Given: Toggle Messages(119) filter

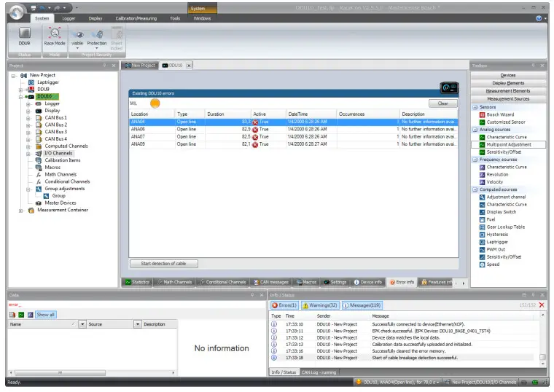Looking at the screenshot, I should point(362,305).
